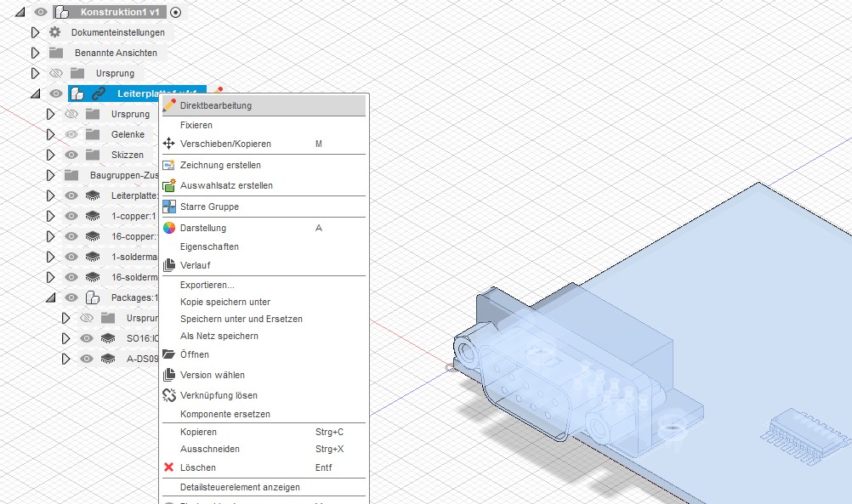Screen dimensions: 852x504
Task: Hide the 16-copper body
Action: pos(71,236)
